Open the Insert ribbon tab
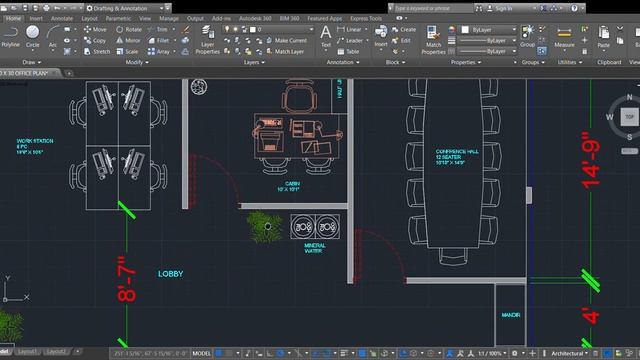The image size is (640, 360). pyautogui.click(x=36, y=18)
